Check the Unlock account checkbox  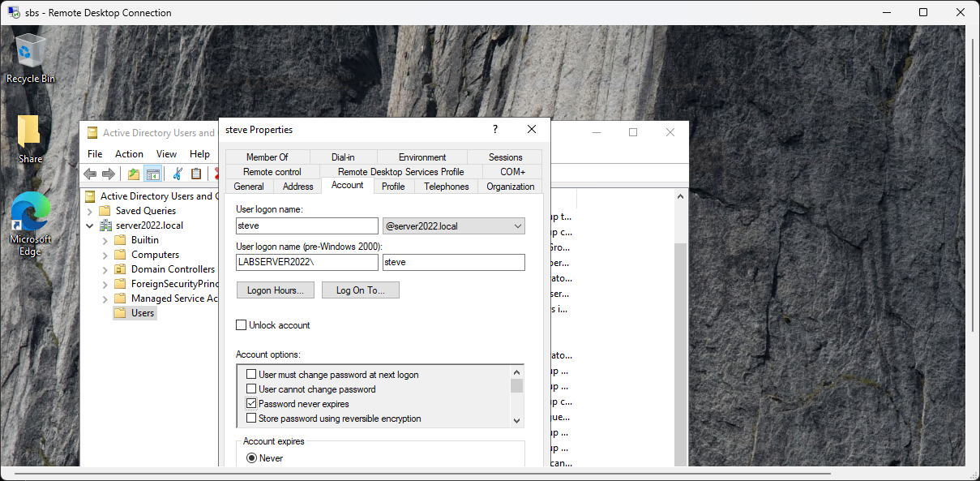(241, 325)
